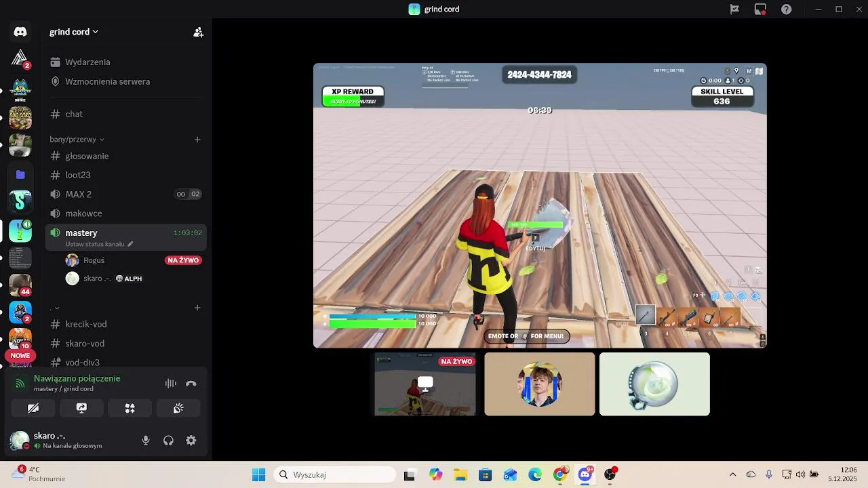Open the connection signal info icon

20,384
